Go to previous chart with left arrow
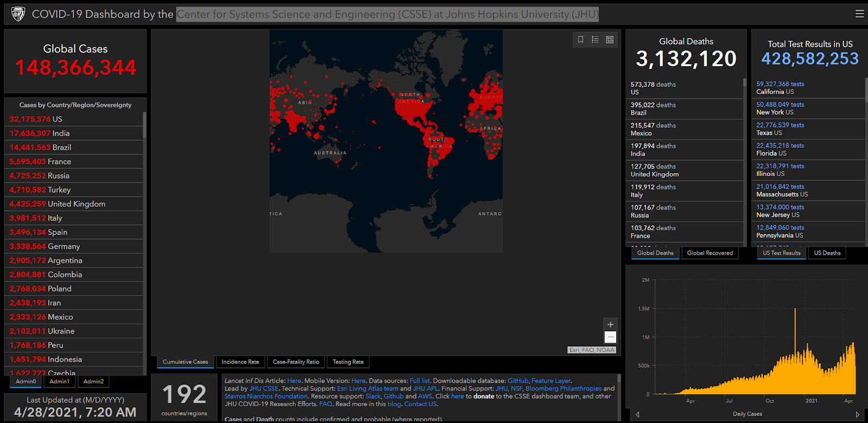The image size is (868, 423). click(x=637, y=414)
